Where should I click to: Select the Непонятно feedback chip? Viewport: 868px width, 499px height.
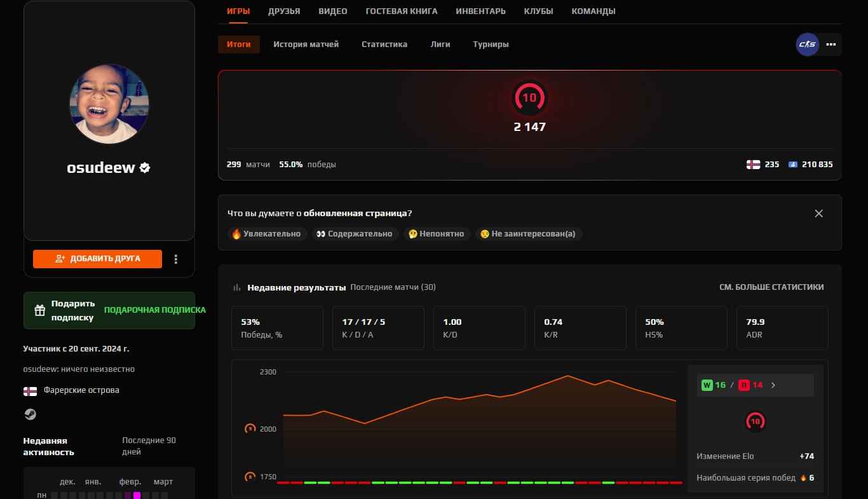tap(437, 234)
